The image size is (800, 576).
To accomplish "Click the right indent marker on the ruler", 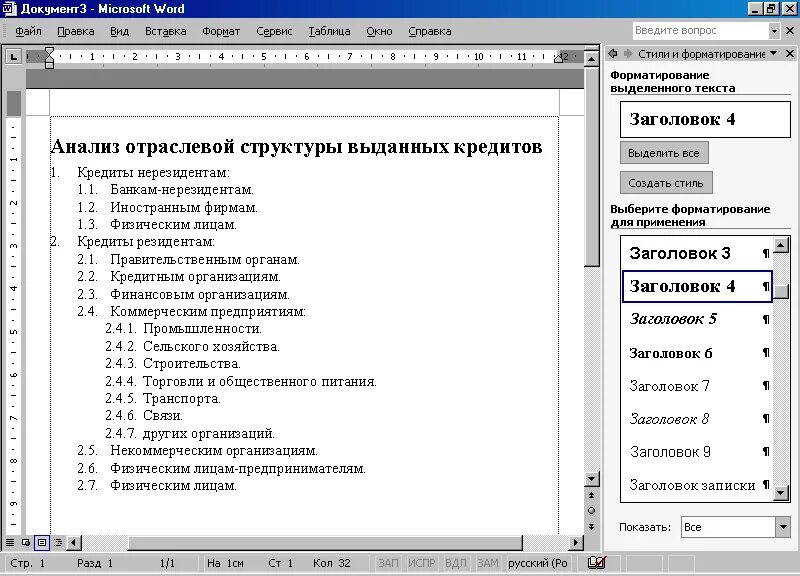I will pos(558,59).
